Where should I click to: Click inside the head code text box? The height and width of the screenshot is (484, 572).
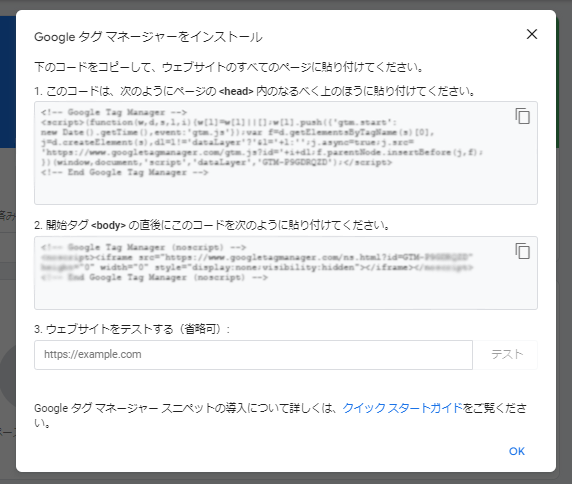point(286,153)
